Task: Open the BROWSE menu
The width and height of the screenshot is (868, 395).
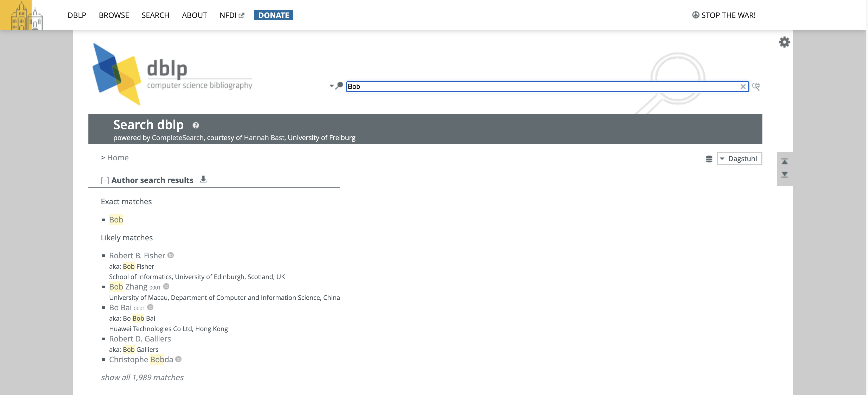Action: click(x=114, y=15)
